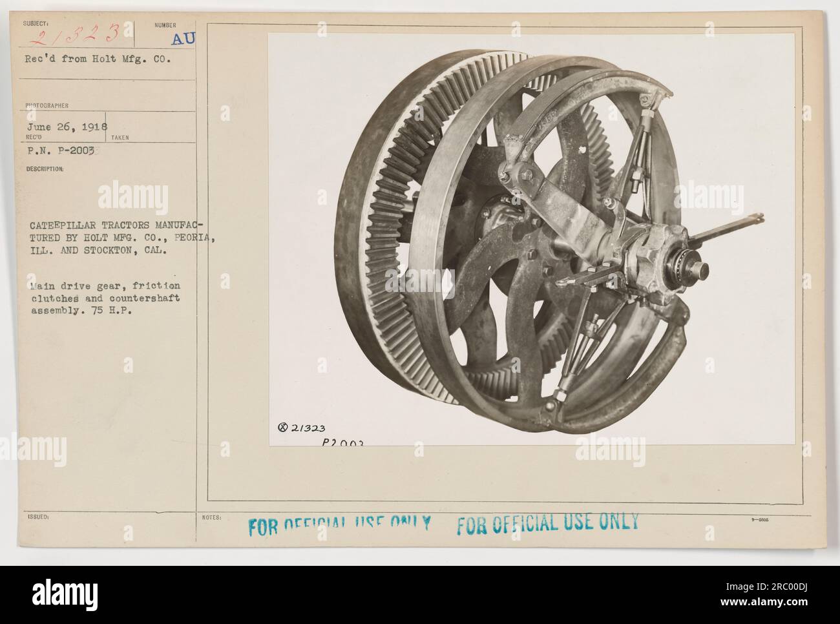Image resolution: width=840 pixels, height=624 pixels.
Task: Click the 'DESCRIPTION:' field label
Action: pos(46,169)
